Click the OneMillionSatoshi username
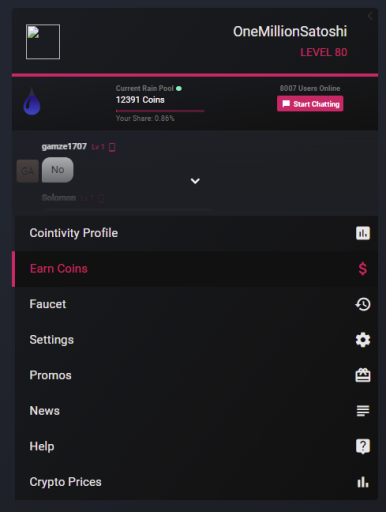The image size is (386, 512). [x=290, y=32]
